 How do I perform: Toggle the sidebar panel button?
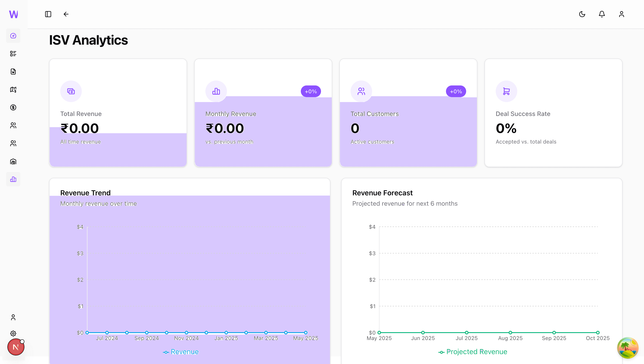pyautogui.click(x=48, y=14)
